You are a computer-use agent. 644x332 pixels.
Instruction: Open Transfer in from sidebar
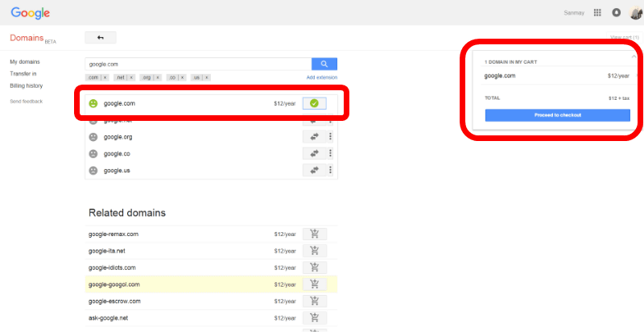click(23, 73)
